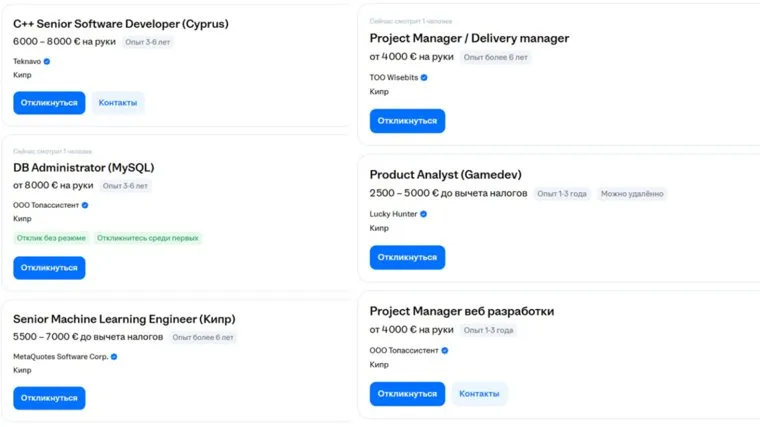Click the 'Можно удалённо' tag on Product Analyst
Viewport: 760px width, 427px height.
[x=632, y=194]
